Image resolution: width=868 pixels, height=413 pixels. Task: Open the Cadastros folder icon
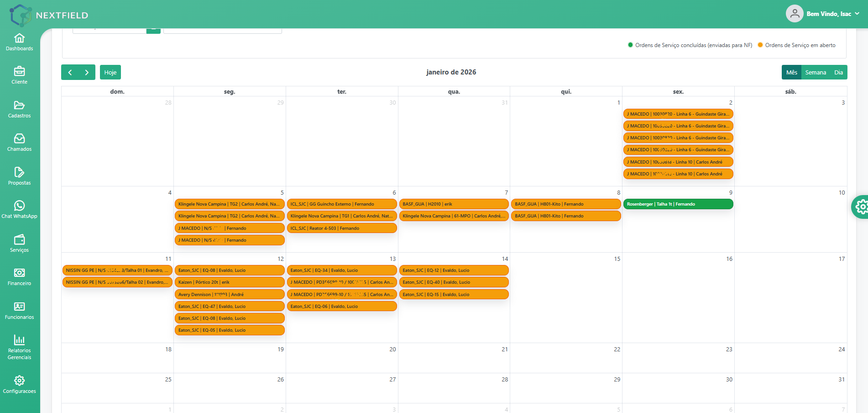(x=19, y=105)
